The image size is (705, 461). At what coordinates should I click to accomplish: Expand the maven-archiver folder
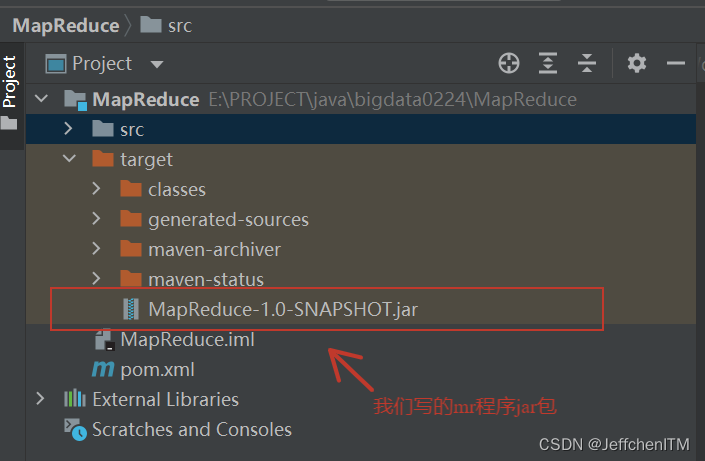(96, 249)
